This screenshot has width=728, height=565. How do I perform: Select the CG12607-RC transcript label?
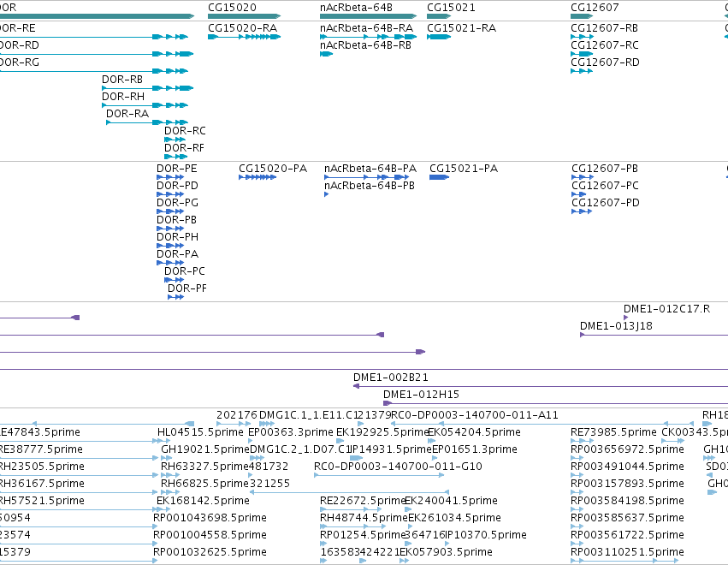click(x=605, y=45)
